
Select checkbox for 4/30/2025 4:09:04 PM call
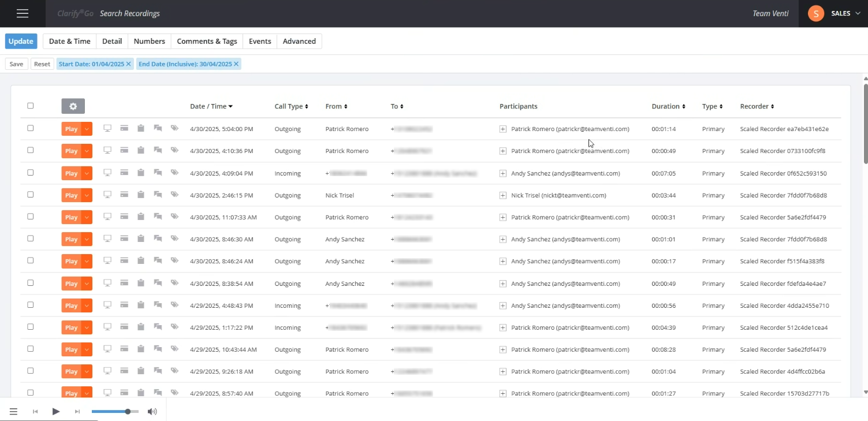31,173
